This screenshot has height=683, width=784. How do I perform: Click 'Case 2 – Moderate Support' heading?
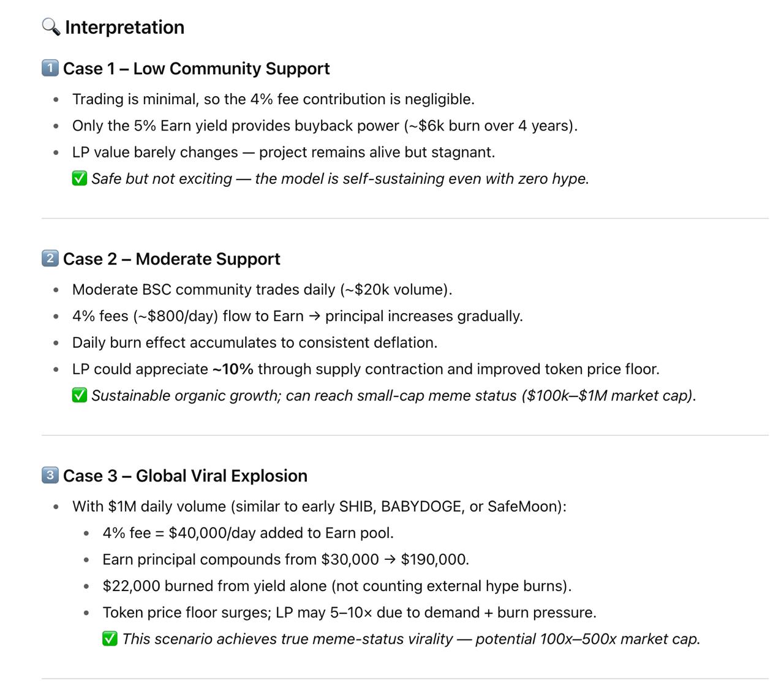click(171, 259)
